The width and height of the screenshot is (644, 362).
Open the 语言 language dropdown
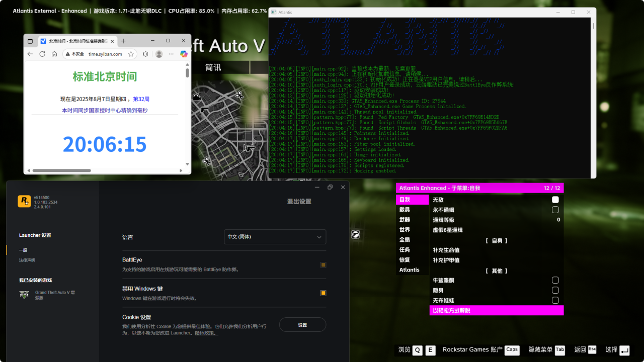click(x=275, y=237)
